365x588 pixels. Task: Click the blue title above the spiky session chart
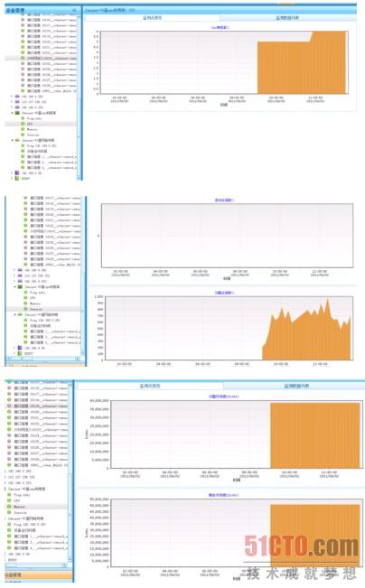click(x=224, y=293)
